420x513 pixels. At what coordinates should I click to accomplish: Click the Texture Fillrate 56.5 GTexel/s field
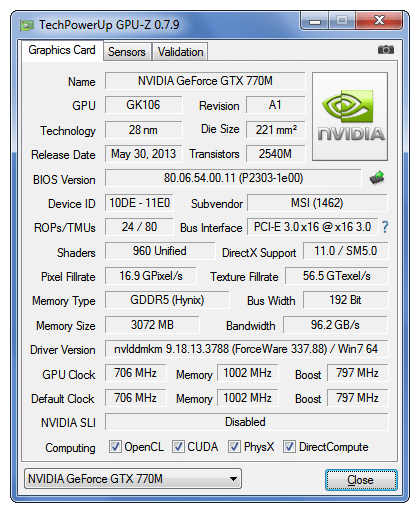click(337, 276)
